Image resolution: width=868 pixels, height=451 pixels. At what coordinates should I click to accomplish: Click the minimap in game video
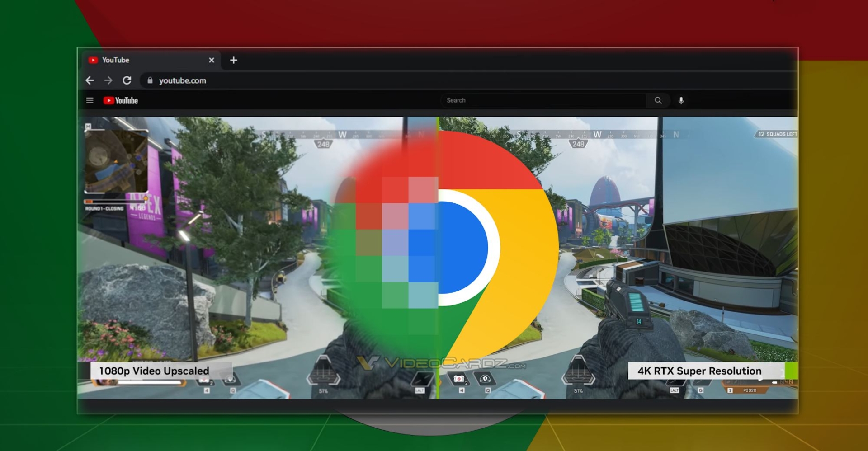117,161
